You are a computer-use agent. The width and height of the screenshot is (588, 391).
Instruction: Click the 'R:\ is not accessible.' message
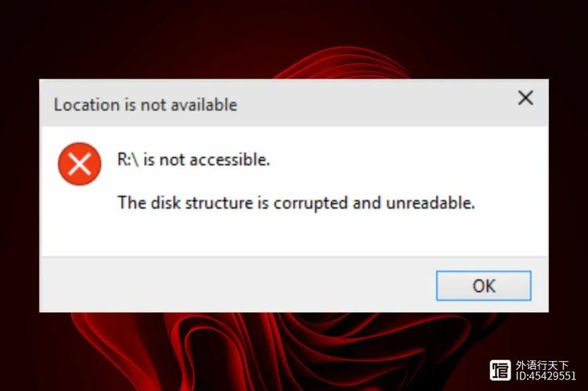(x=193, y=160)
